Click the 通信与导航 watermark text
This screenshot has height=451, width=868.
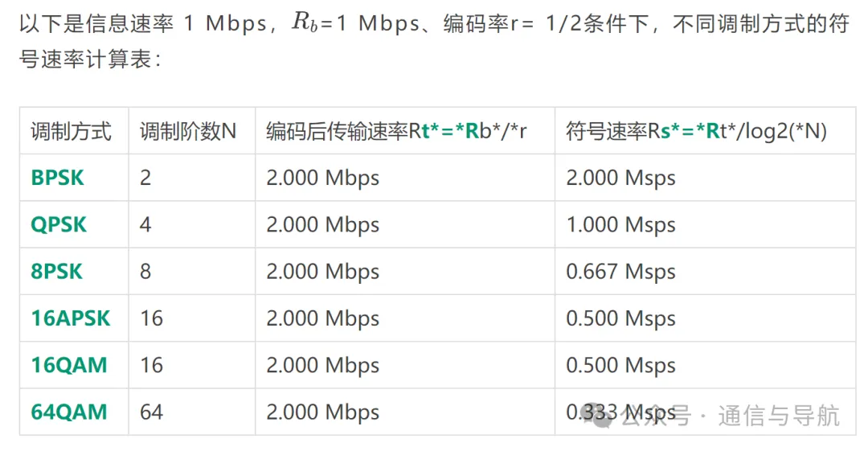779,416
